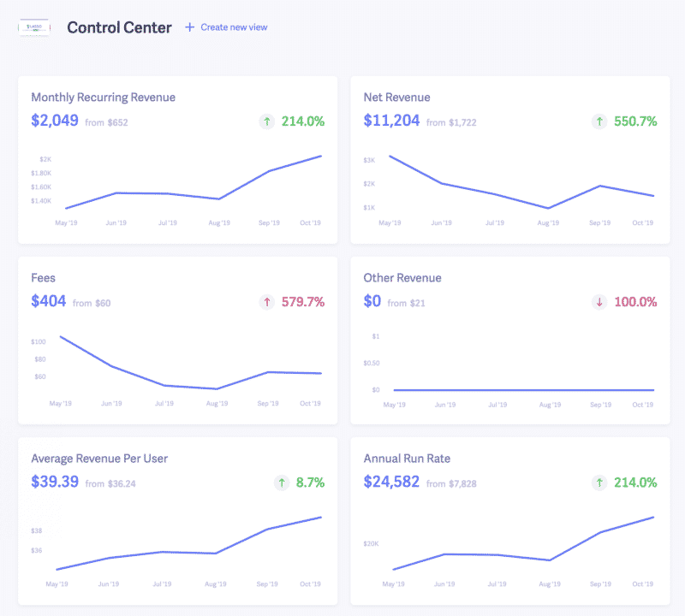Click the 214.0% change in Monthly Recurring Revenue
This screenshot has width=685, height=616.
tap(303, 121)
